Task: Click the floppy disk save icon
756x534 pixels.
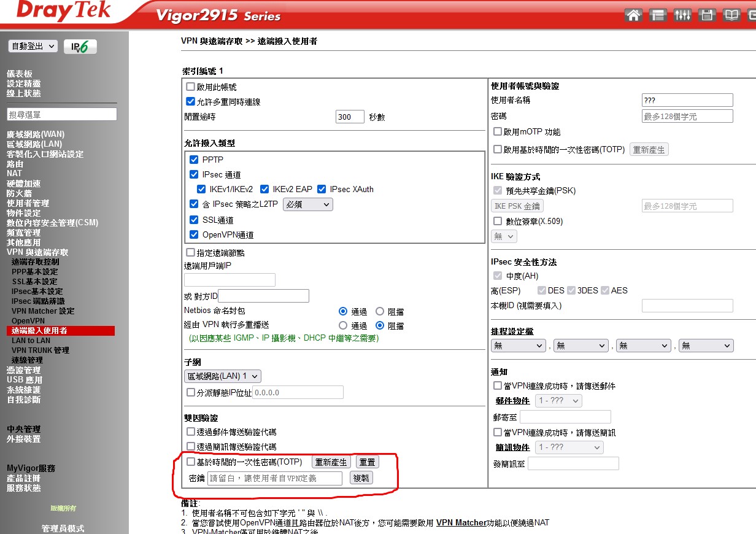Action: (x=707, y=15)
